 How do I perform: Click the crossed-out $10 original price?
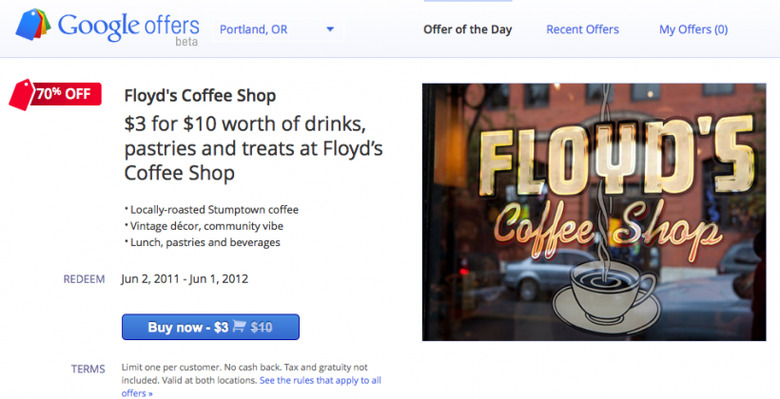click(261, 327)
